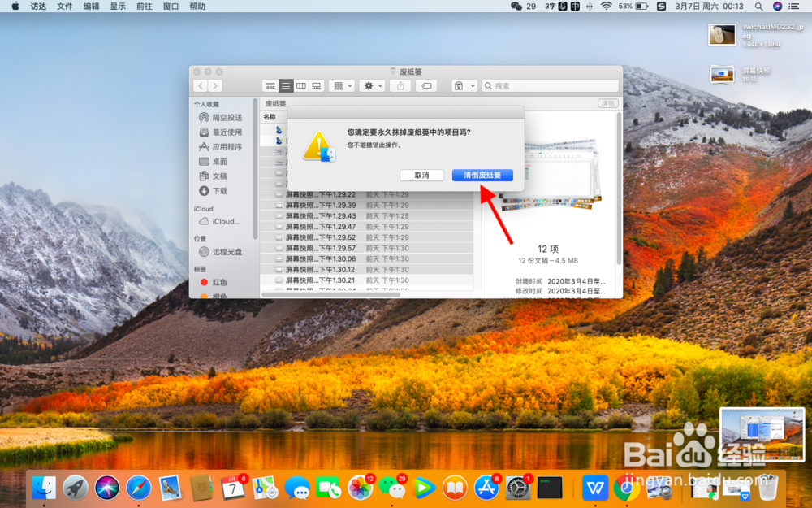Select file 屏幕快照...下午1.29.43
The image size is (812, 508).
click(x=366, y=215)
